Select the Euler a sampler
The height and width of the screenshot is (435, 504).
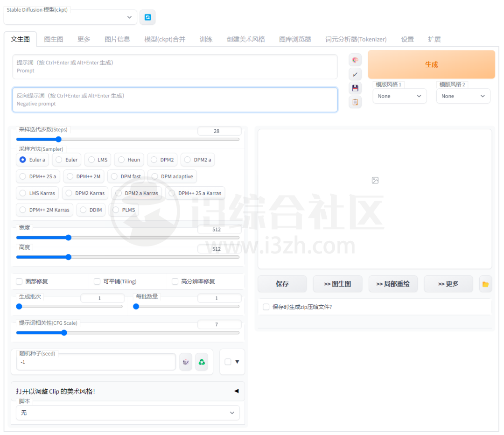point(32,160)
